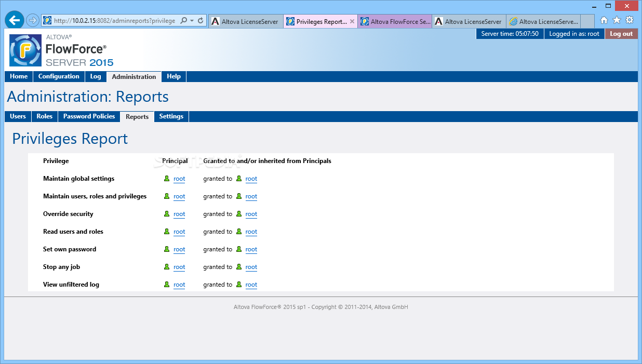The width and height of the screenshot is (642, 364).
Task: Click the Privileges Report heading
Action: [70, 139]
